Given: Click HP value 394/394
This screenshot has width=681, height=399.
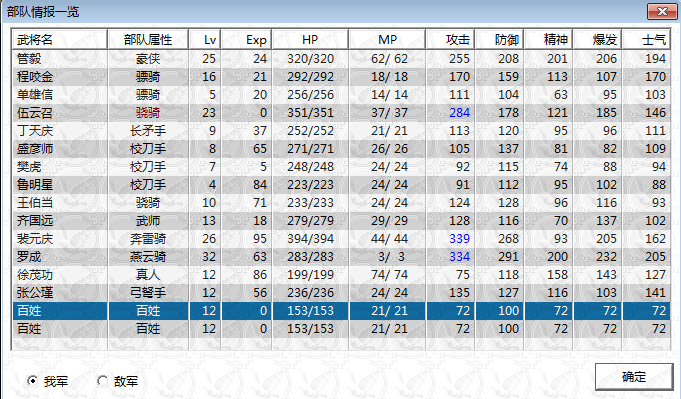Looking at the screenshot, I should (x=311, y=239).
